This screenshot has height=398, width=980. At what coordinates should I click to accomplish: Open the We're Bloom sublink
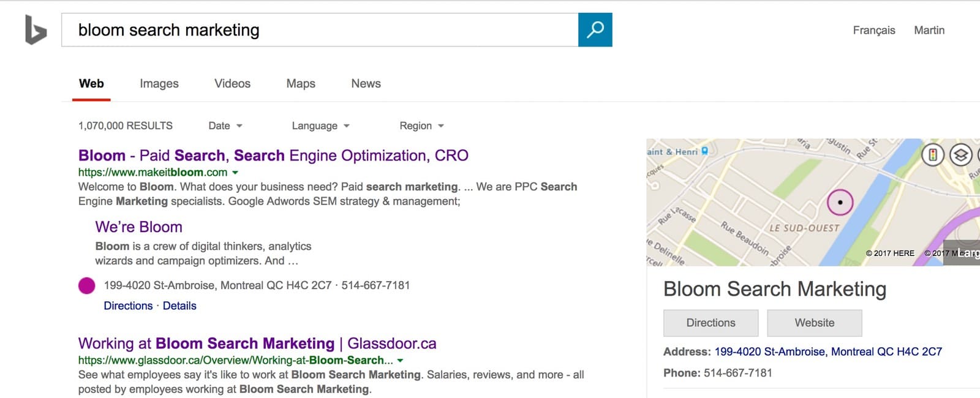(x=139, y=227)
